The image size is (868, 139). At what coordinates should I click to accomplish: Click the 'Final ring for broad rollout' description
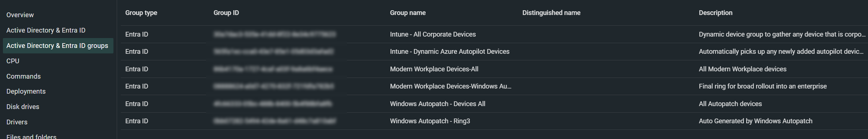coord(763,86)
